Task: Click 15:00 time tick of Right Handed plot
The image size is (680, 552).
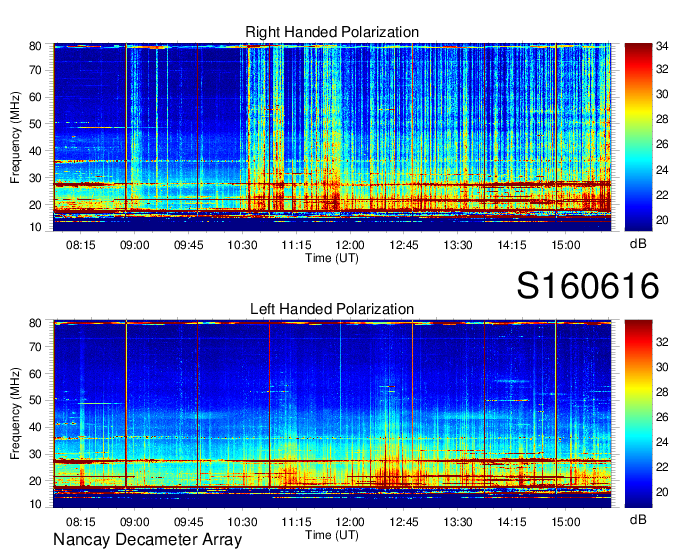Action: pos(566,245)
